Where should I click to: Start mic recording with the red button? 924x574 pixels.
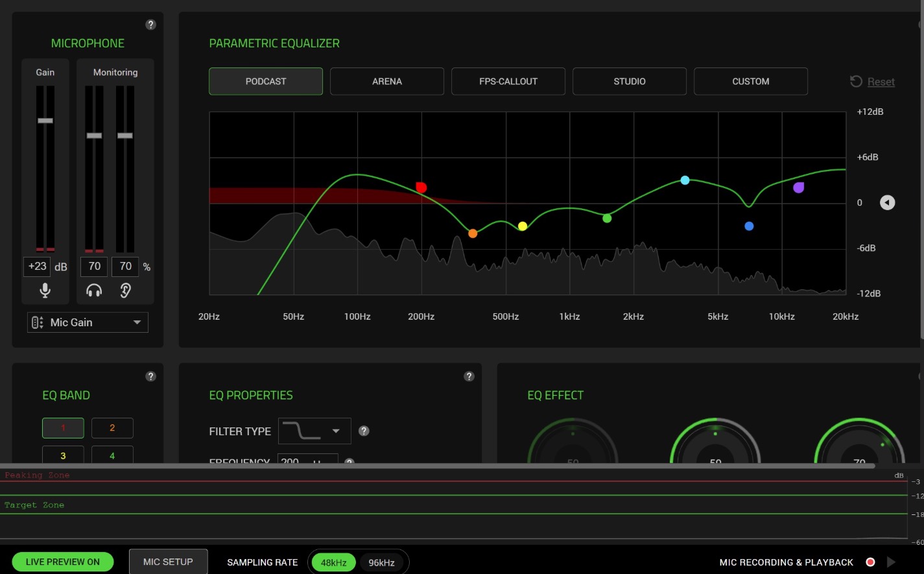click(x=871, y=562)
